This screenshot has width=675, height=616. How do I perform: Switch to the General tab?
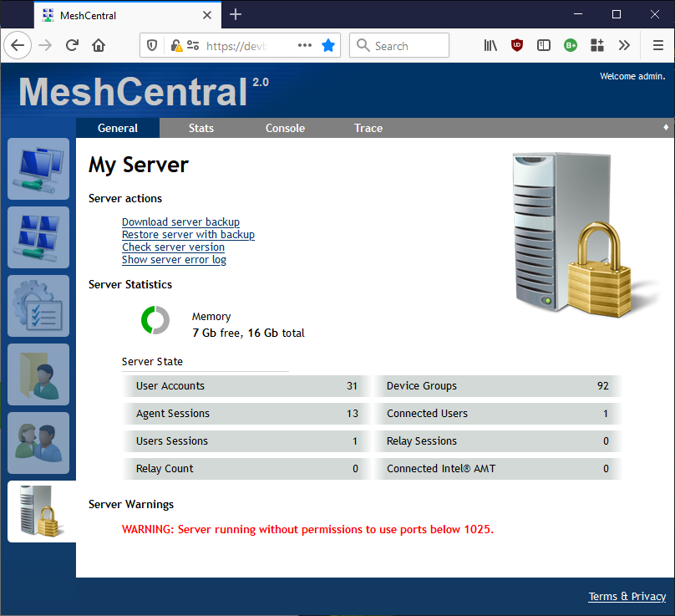(x=118, y=128)
